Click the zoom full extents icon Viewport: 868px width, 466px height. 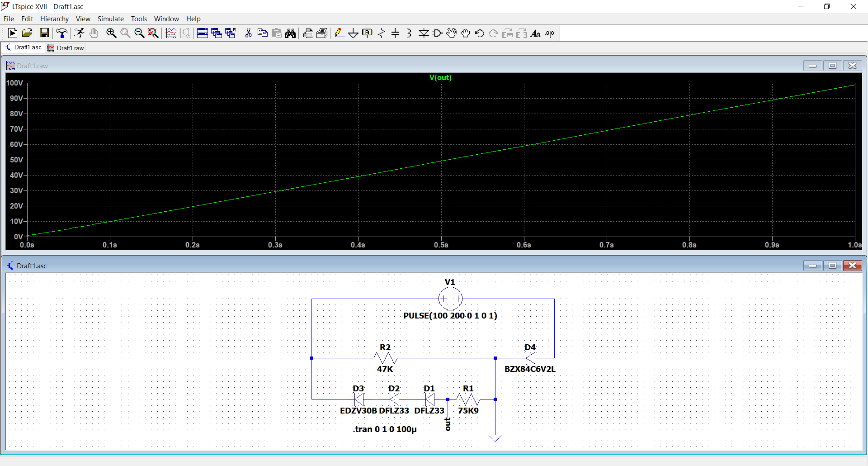[x=153, y=33]
